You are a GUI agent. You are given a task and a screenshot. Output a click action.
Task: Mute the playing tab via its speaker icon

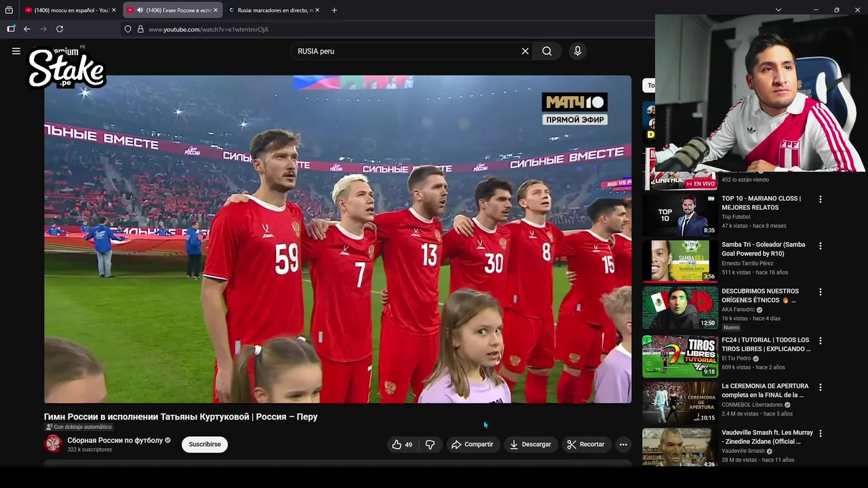coord(140,10)
